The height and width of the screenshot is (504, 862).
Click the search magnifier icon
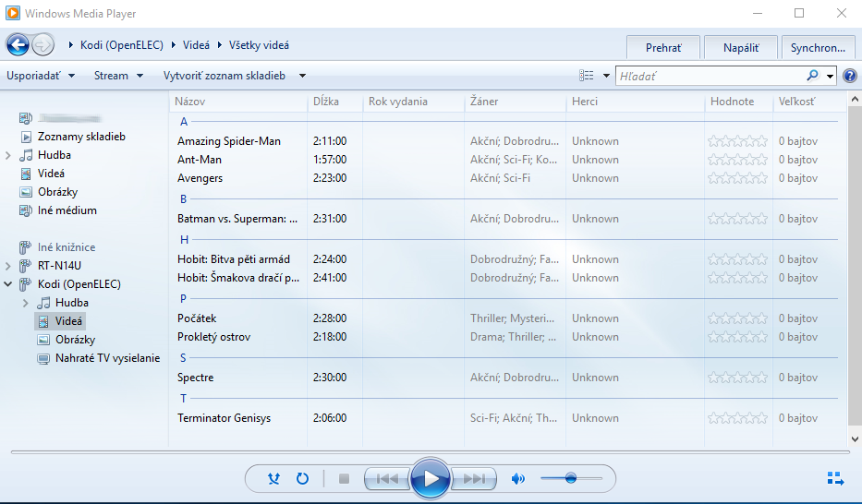[x=812, y=76]
